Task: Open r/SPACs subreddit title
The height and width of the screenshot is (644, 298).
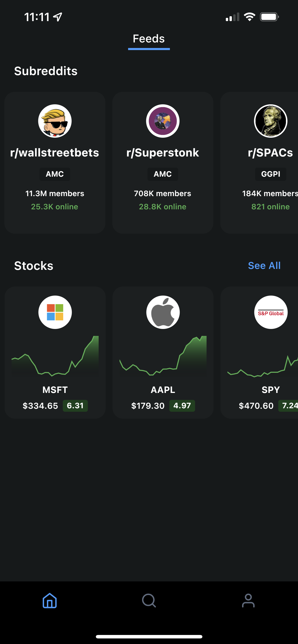Action: pyautogui.click(x=270, y=153)
